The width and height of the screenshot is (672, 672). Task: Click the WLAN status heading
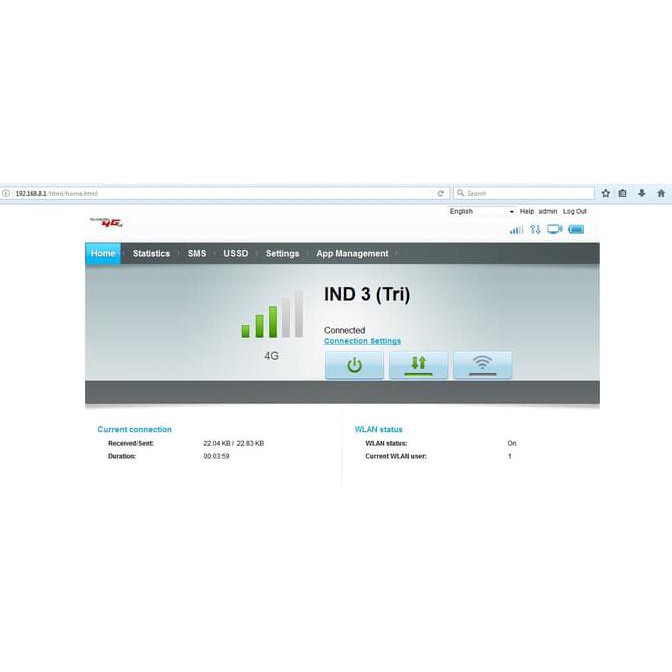point(378,429)
